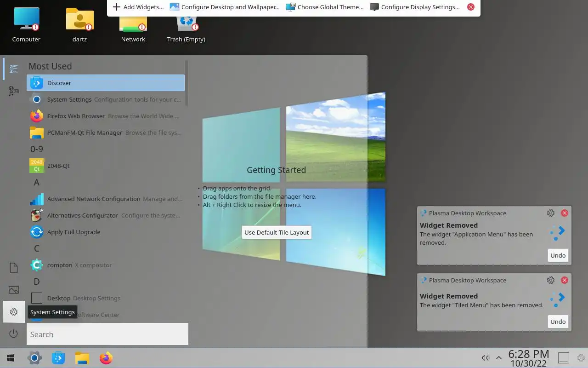Open Configure Display Settings...

415,7
